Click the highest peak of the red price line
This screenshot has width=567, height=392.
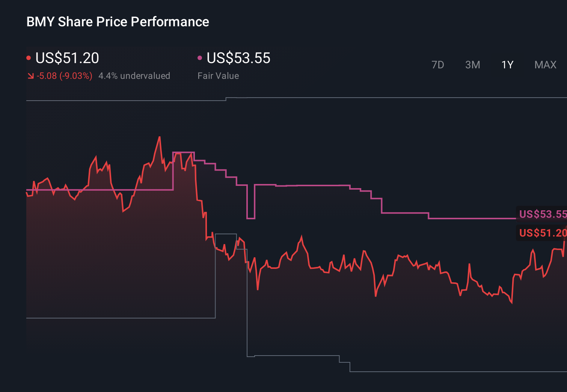tap(160, 137)
